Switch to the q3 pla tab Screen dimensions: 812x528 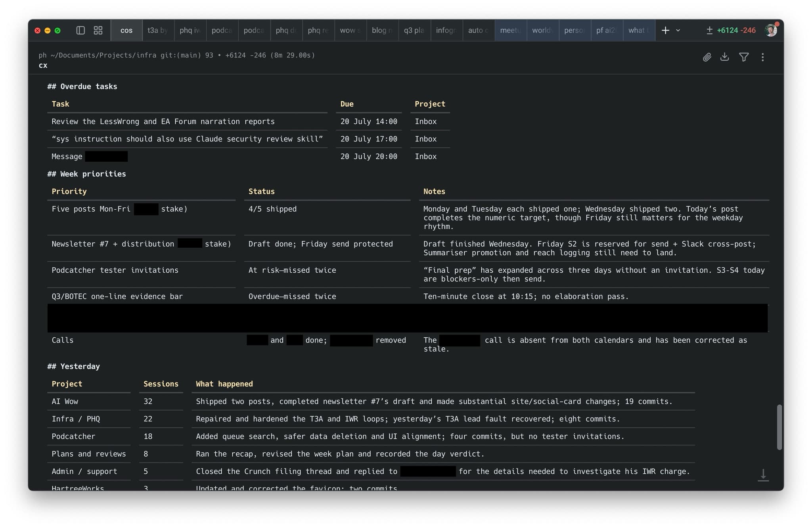pos(414,30)
